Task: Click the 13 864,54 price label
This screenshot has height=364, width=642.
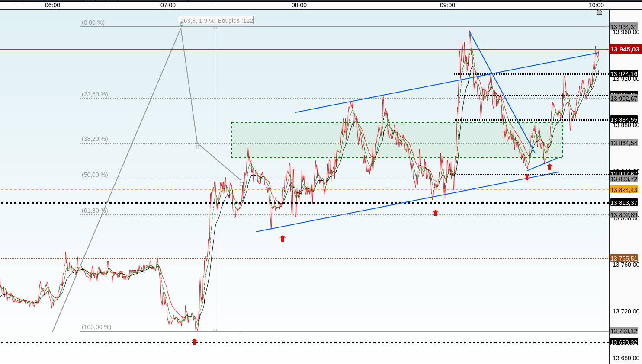Action: pos(624,143)
